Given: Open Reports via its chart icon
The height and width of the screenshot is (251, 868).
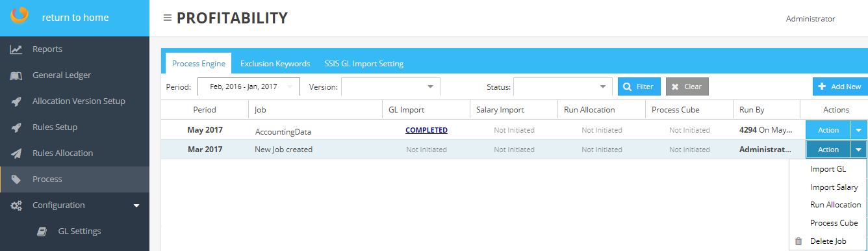Looking at the screenshot, I should pos(16,49).
